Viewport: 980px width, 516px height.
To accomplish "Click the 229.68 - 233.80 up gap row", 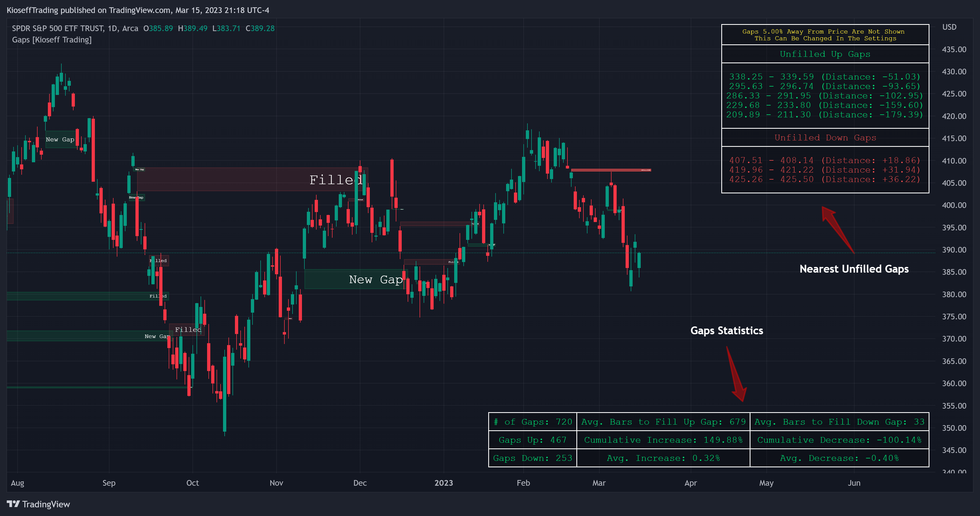I will (824, 105).
